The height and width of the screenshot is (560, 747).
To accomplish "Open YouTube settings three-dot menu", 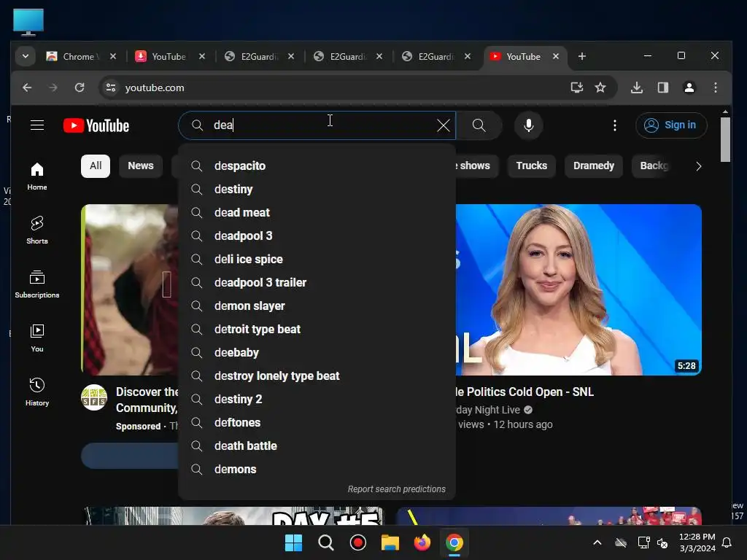I will (614, 125).
